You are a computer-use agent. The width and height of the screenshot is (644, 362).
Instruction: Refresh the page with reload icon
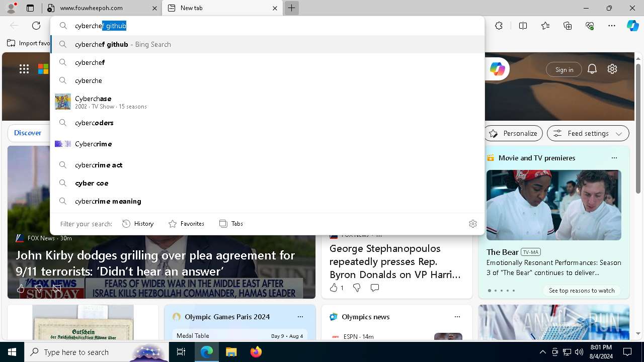pyautogui.click(x=36, y=26)
